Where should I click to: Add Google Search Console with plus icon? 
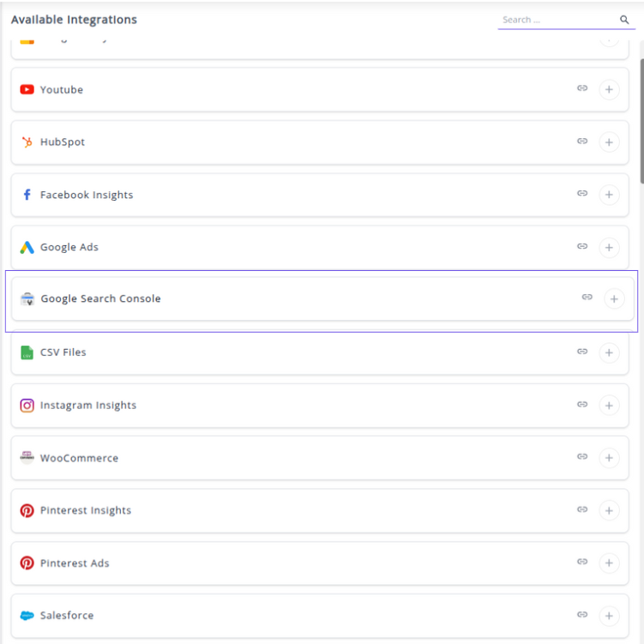pyautogui.click(x=614, y=299)
